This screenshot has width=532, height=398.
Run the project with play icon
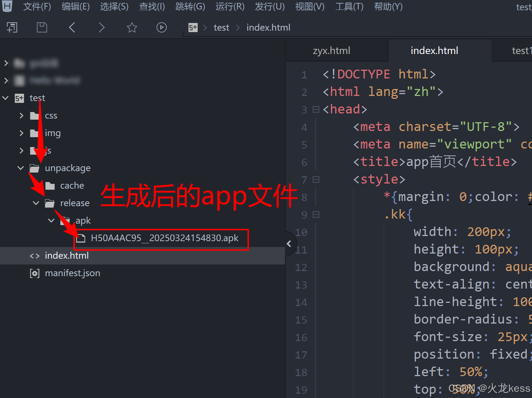point(162,27)
